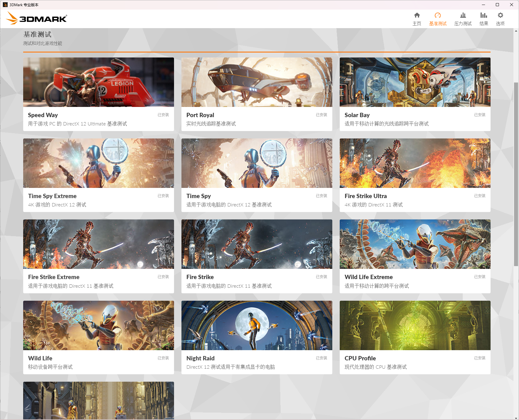Screen dimensions: 519x420
Task: Open settings via the 选项 gear icon
Action: pos(500,18)
